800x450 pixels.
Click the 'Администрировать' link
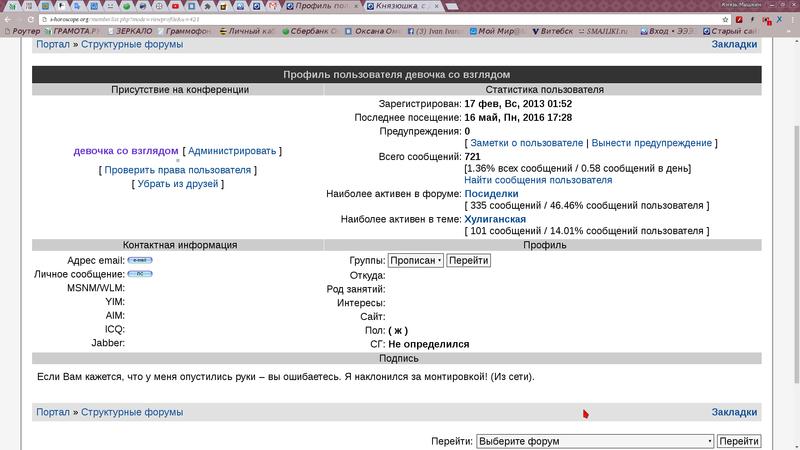[232, 151]
